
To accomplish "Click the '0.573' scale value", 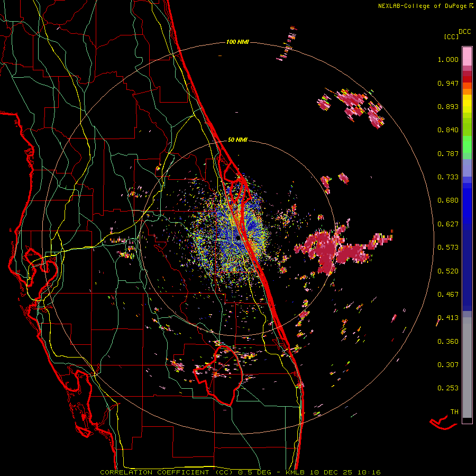I will pyautogui.click(x=448, y=248).
